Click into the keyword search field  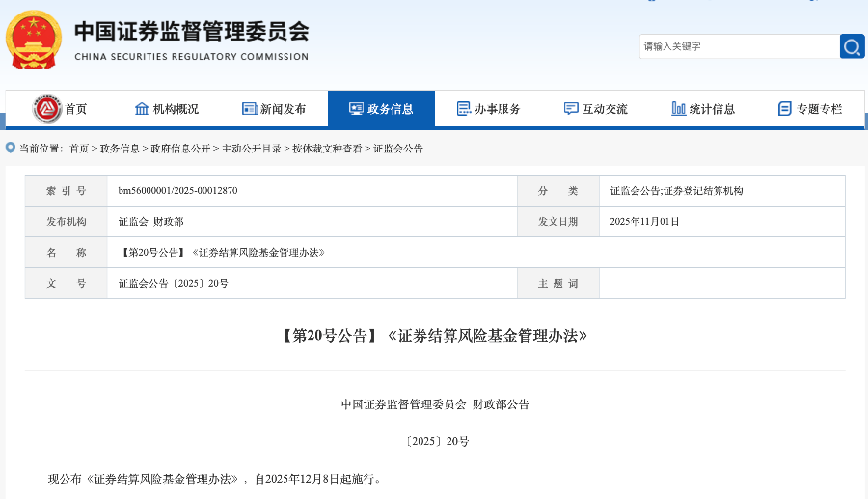click(x=738, y=46)
